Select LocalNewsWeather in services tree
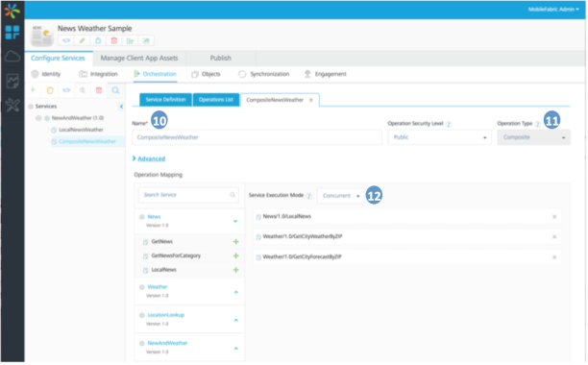This screenshot has height=365, width=588. point(81,130)
